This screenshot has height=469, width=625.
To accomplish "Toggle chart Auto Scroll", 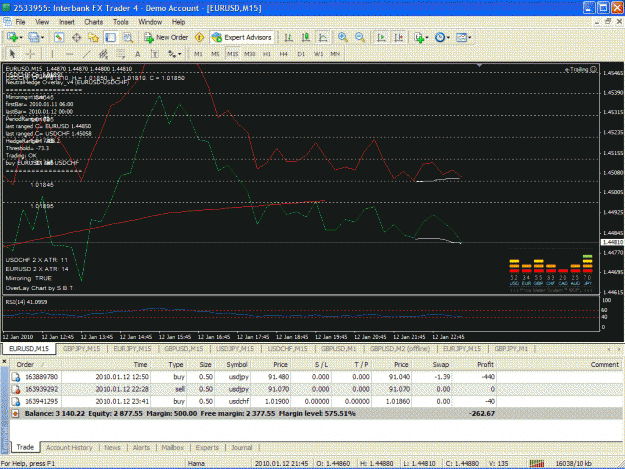I will pyautogui.click(x=381, y=37).
